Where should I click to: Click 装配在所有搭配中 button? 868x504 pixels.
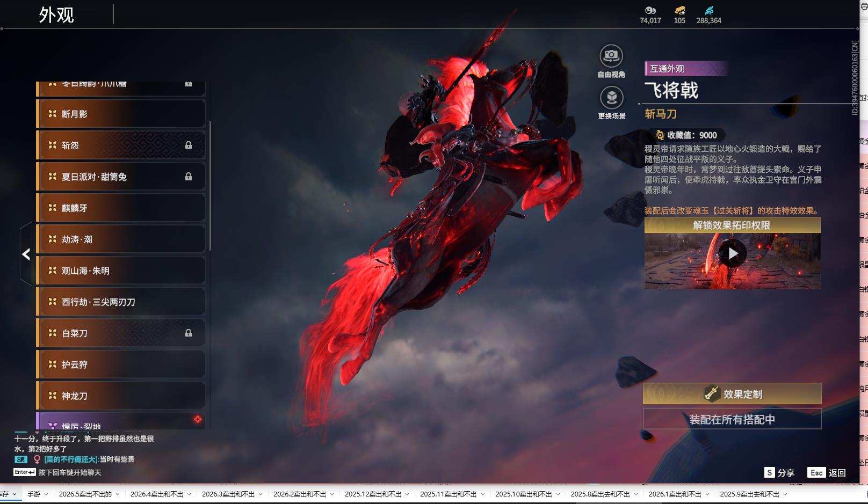[732, 419]
